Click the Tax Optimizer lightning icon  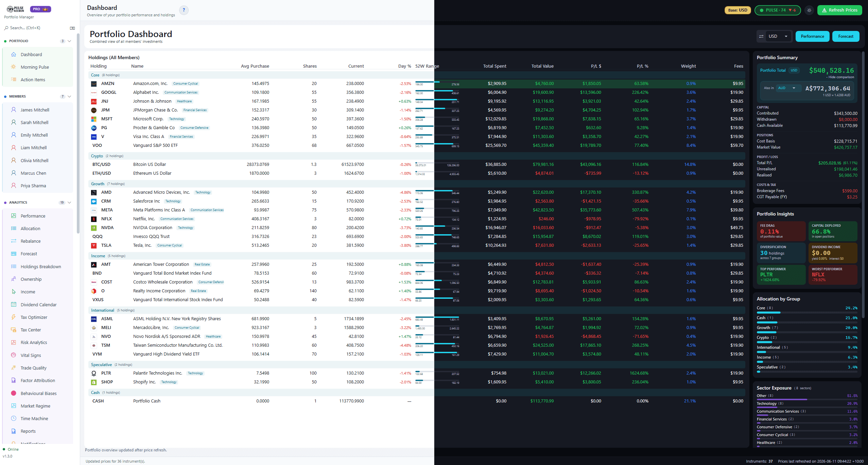coord(14,317)
